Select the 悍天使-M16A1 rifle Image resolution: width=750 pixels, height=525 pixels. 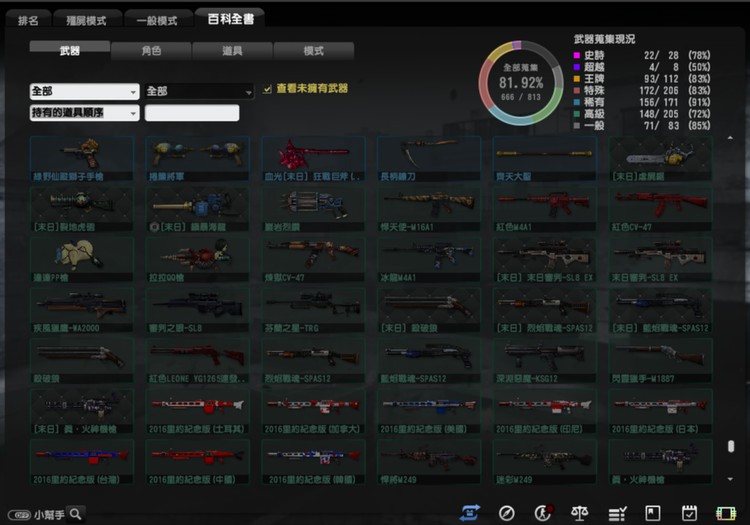429,209
